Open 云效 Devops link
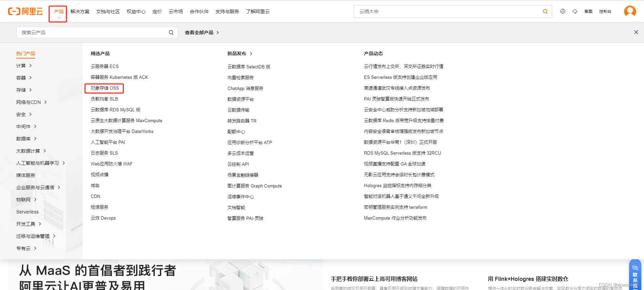This screenshot has height=290, width=644. pyautogui.click(x=103, y=218)
